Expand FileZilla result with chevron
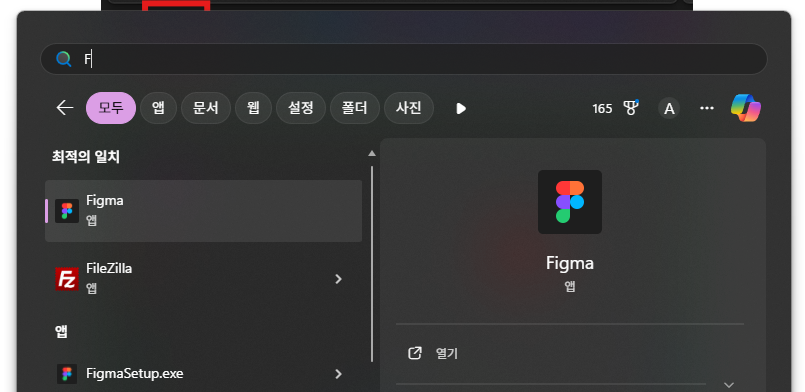Image resolution: width=805 pixels, height=392 pixels. click(338, 279)
